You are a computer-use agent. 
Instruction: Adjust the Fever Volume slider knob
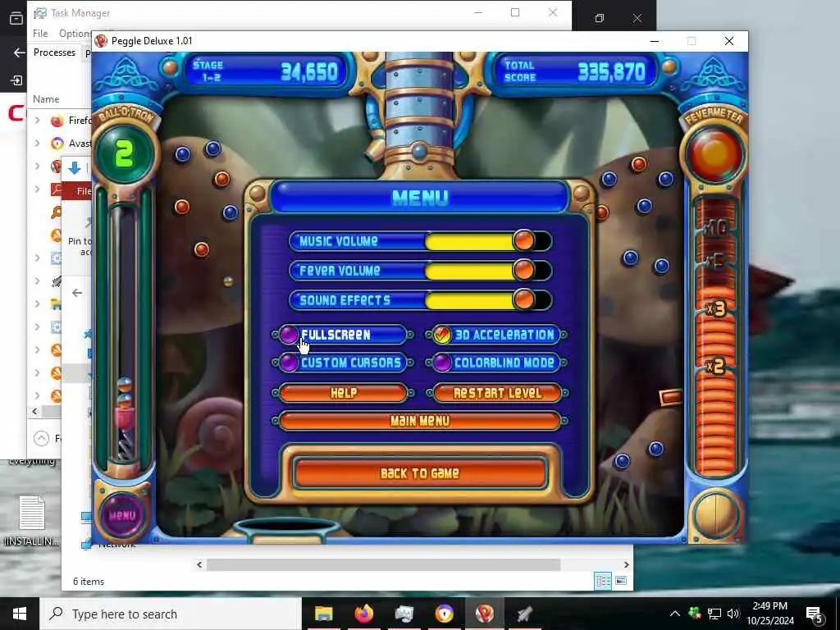pos(523,271)
